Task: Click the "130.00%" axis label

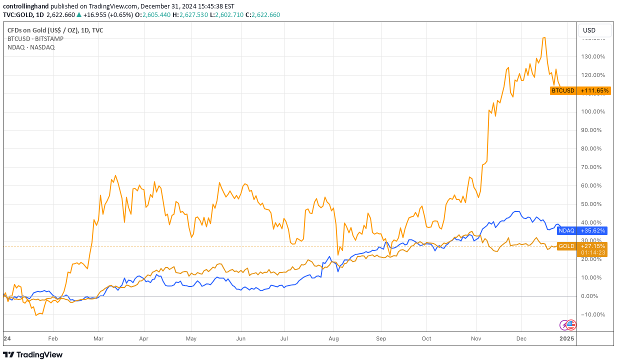Action: coord(593,56)
